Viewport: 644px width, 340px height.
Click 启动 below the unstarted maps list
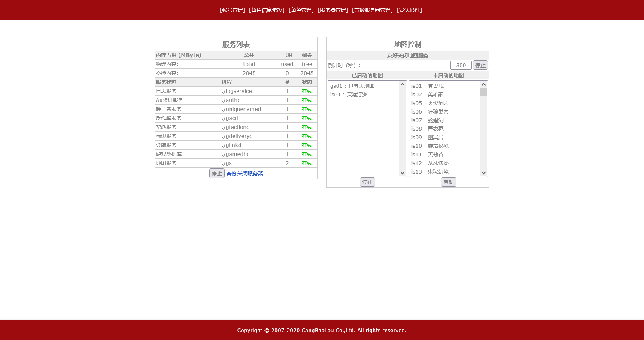pyautogui.click(x=448, y=181)
